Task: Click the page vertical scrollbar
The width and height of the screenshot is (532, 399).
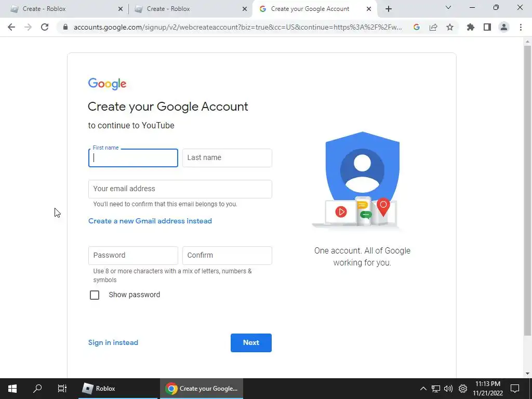Action: [527, 190]
